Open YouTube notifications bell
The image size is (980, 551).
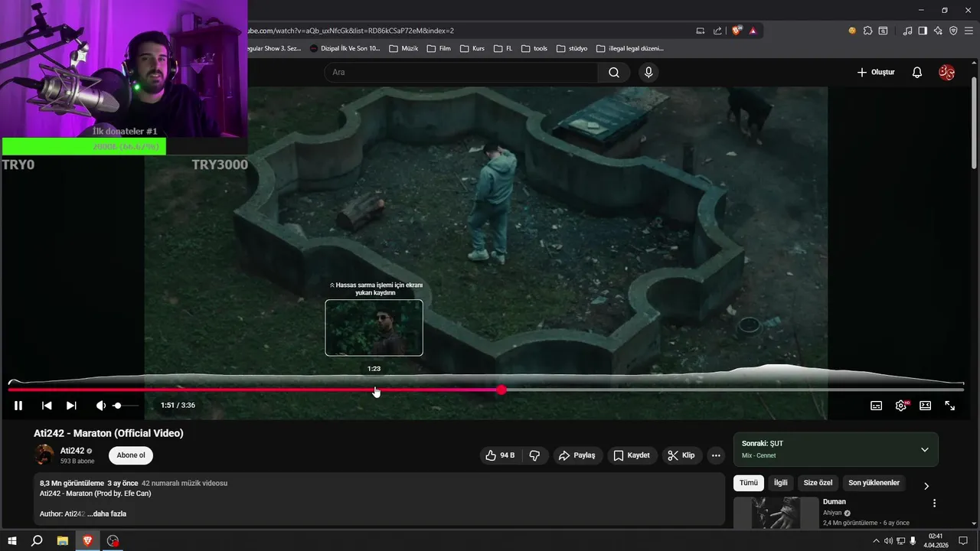tap(917, 73)
